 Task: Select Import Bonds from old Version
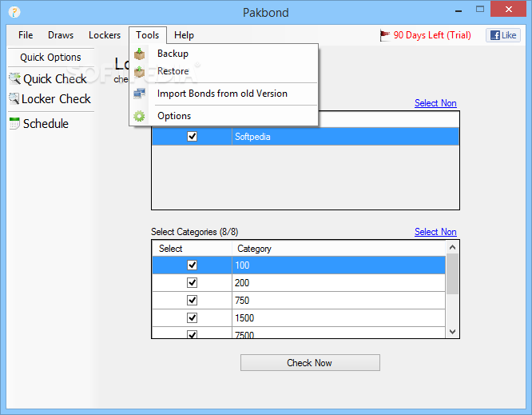[x=224, y=94]
